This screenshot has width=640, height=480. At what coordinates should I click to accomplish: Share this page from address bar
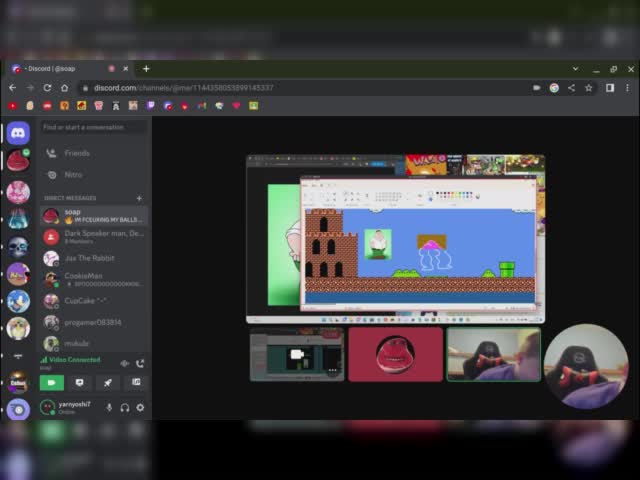click(x=571, y=88)
